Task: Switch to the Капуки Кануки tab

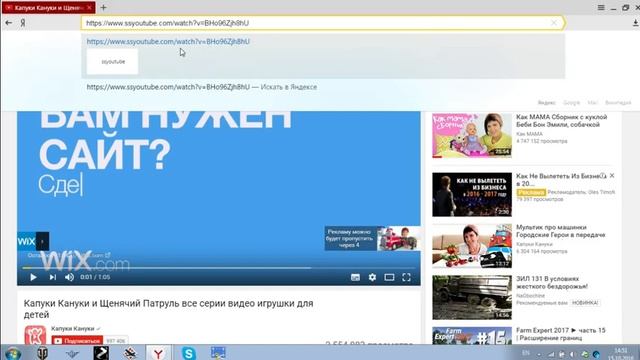Action: 49,7
